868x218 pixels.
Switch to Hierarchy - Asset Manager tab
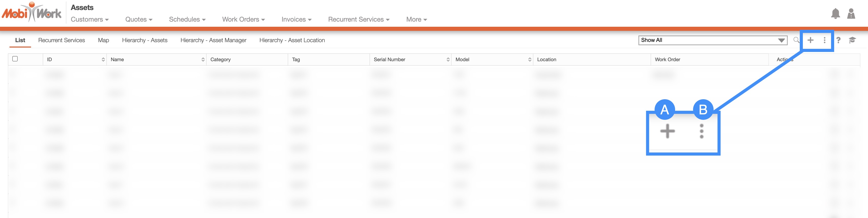(213, 40)
